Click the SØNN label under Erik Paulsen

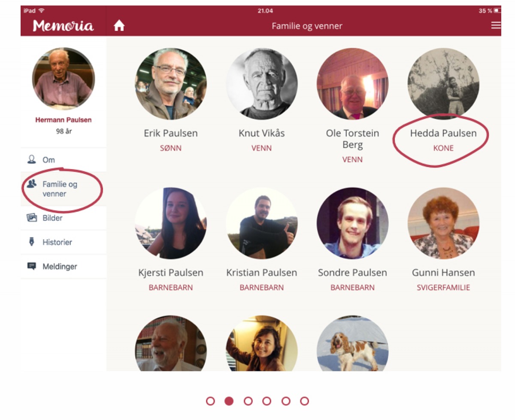click(x=171, y=148)
